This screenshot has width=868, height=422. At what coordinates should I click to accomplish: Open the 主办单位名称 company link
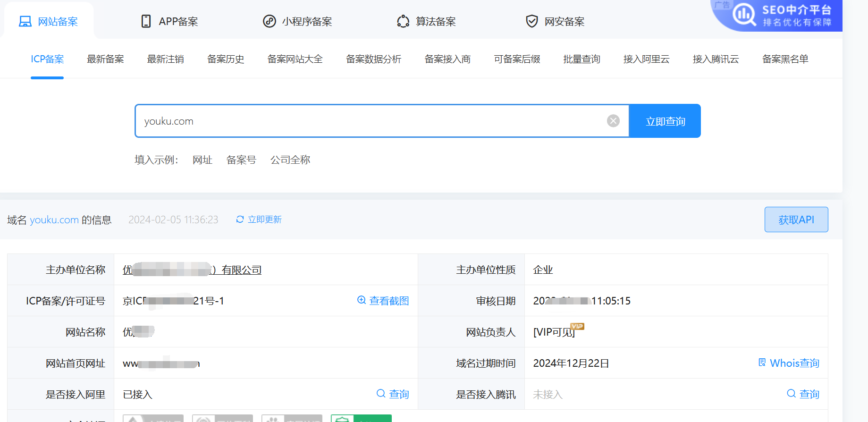point(192,270)
